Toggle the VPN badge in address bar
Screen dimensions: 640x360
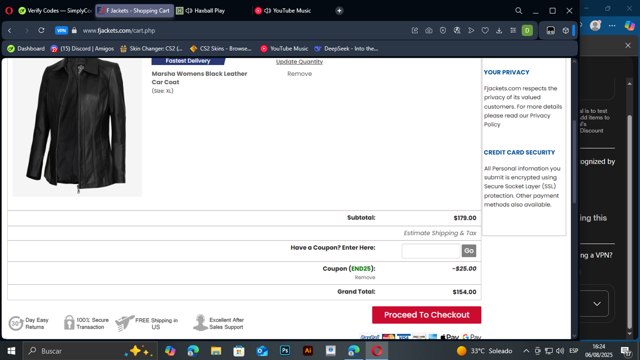[x=61, y=31]
